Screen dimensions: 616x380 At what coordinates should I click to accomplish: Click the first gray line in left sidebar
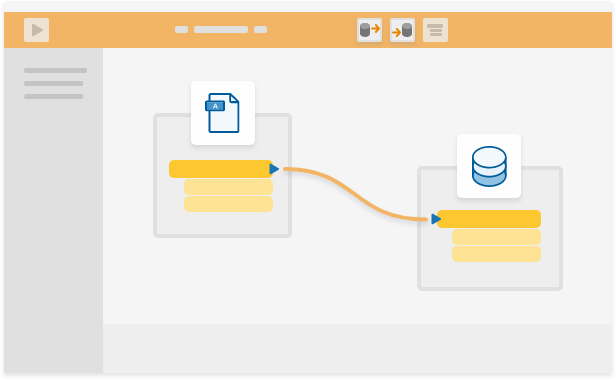55,71
